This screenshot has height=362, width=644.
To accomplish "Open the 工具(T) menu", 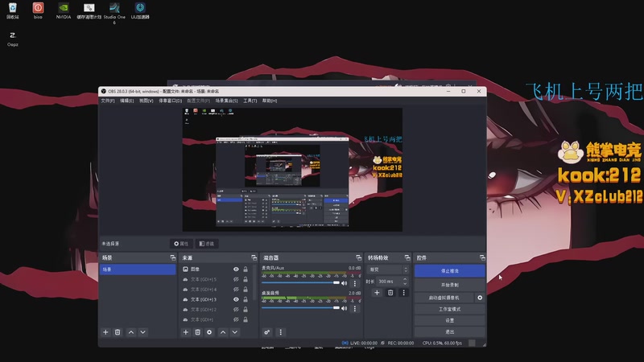I will 250,101.
